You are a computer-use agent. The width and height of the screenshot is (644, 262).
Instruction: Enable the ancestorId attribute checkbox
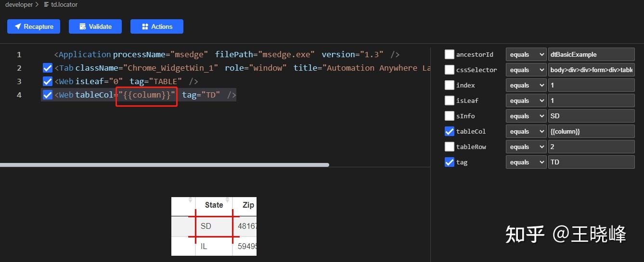click(x=450, y=54)
